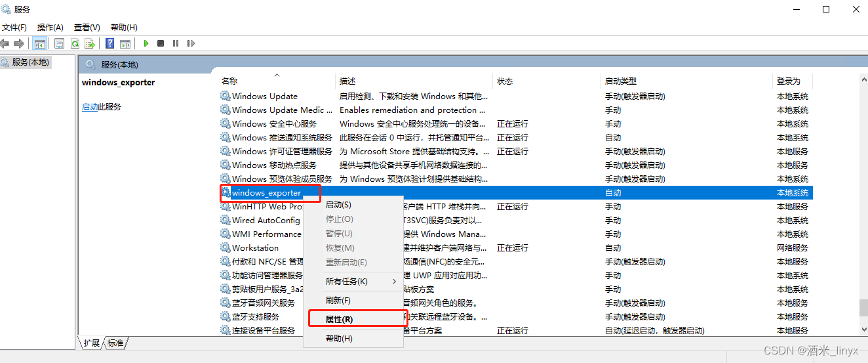The height and width of the screenshot is (363, 868).
Task: Open the 帮助(H) menu in the menu bar
Action: 124,27
